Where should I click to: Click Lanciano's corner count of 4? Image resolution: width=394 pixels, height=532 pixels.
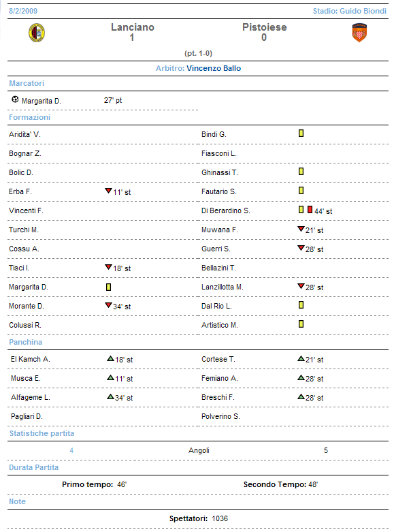(71, 450)
